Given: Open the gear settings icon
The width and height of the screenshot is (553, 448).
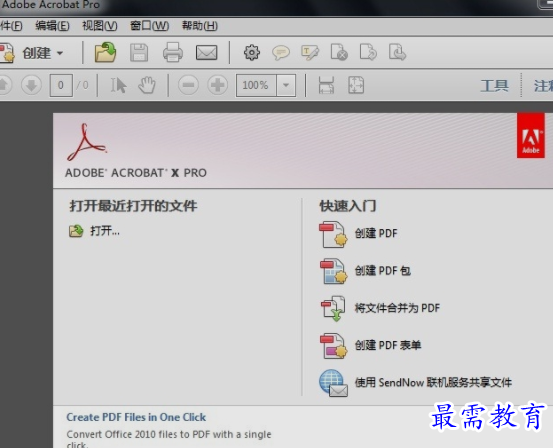Looking at the screenshot, I should click(x=251, y=53).
